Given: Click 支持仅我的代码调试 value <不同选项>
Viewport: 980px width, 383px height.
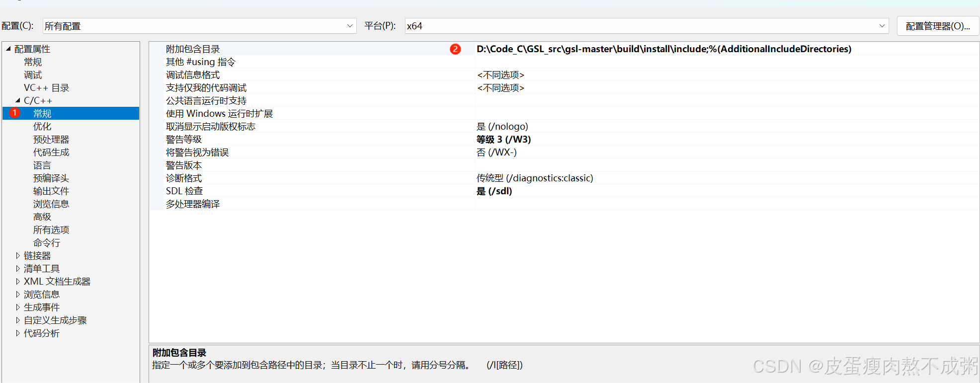Looking at the screenshot, I should pos(501,88).
